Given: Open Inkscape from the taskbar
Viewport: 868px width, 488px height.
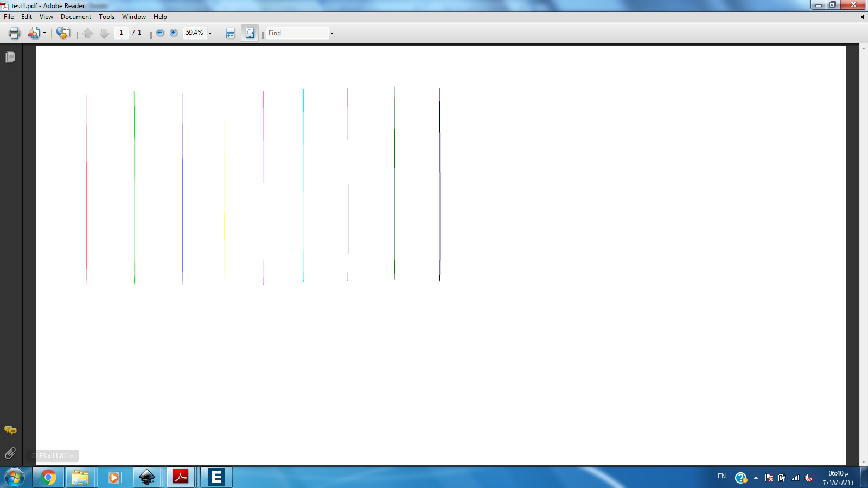Looking at the screenshot, I should tap(146, 478).
